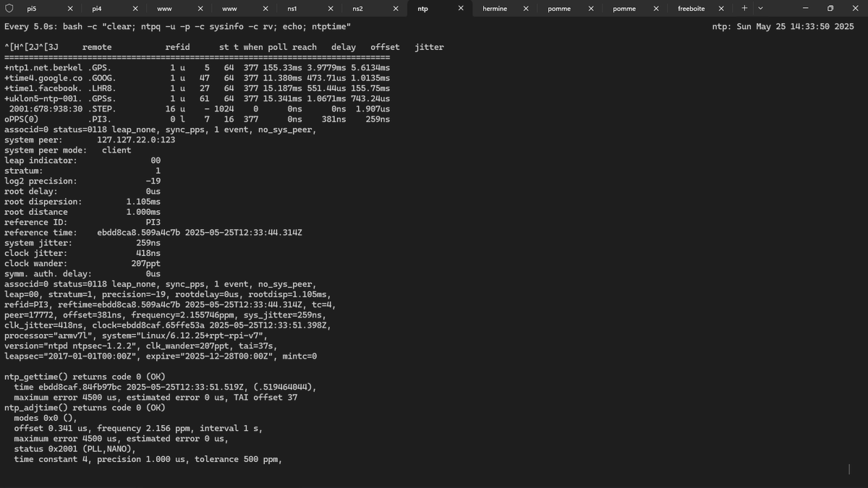
Task: Switch to the pi5 tab
Action: (33, 8)
